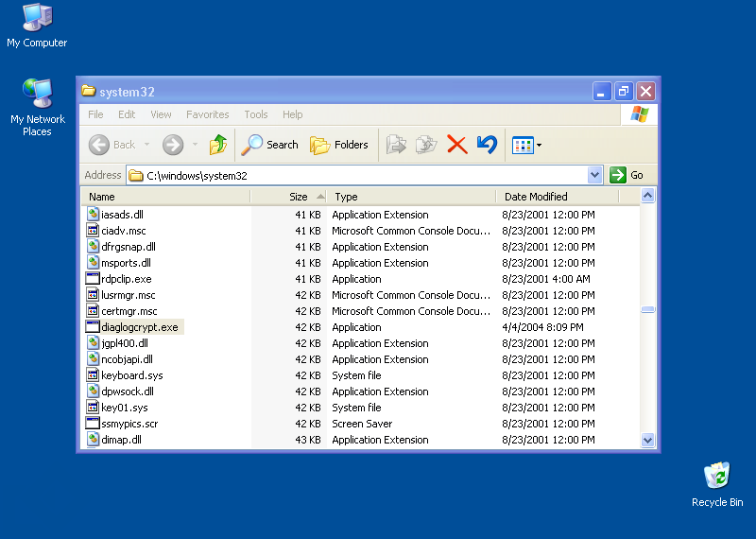This screenshot has height=539, width=756.
Task: Click the Recycle Bin desktop icon
Action: click(716, 477)
